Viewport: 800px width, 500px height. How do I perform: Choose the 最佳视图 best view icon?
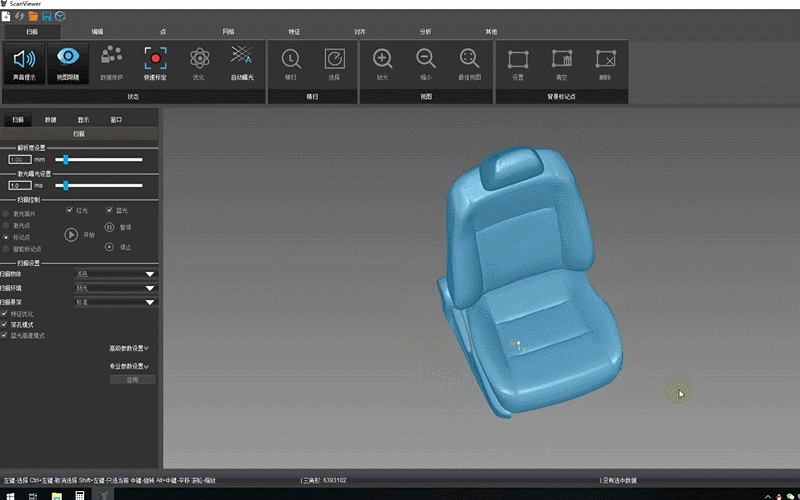pyautogui.click(x=469, y=63)
